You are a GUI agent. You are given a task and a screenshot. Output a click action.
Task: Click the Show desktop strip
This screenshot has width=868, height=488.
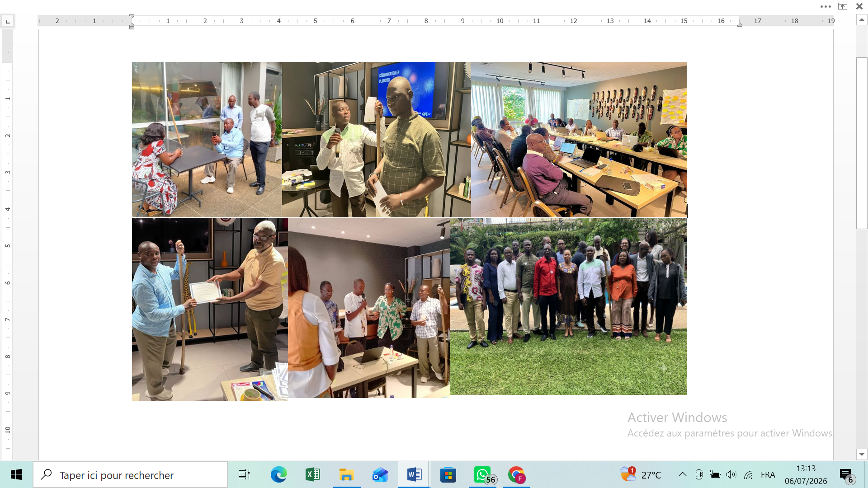coord(866,475)
